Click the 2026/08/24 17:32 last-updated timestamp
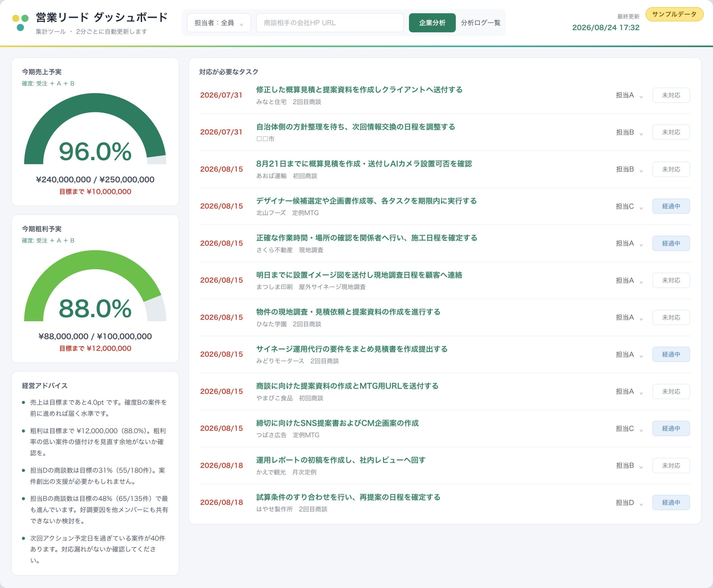 (x=605, y=28)
